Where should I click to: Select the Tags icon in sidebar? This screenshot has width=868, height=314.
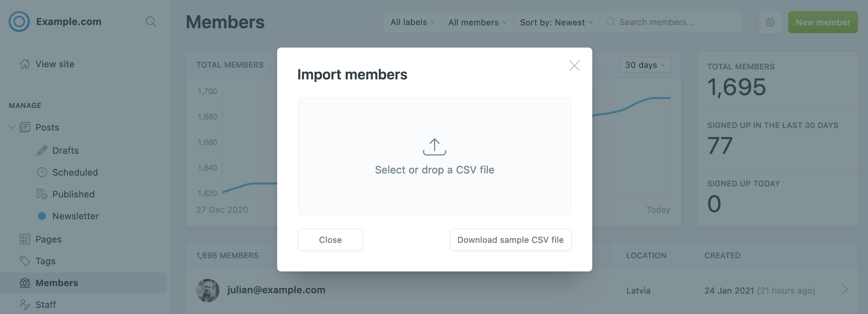tap(25, 261)
